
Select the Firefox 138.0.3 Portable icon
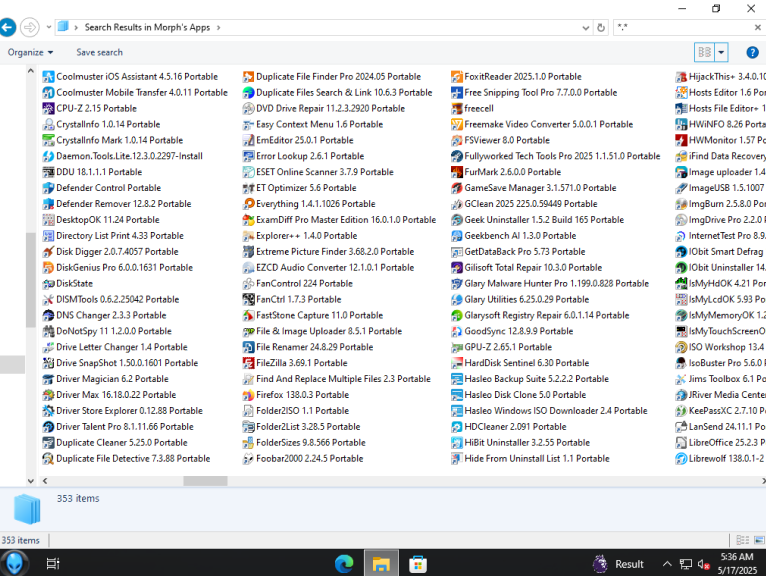(x=249, y=395)
